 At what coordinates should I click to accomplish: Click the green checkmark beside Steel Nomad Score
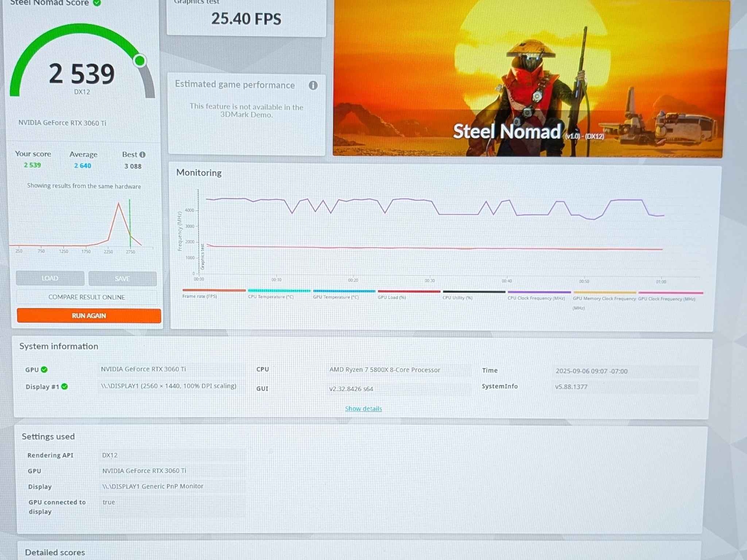point(97,3)
